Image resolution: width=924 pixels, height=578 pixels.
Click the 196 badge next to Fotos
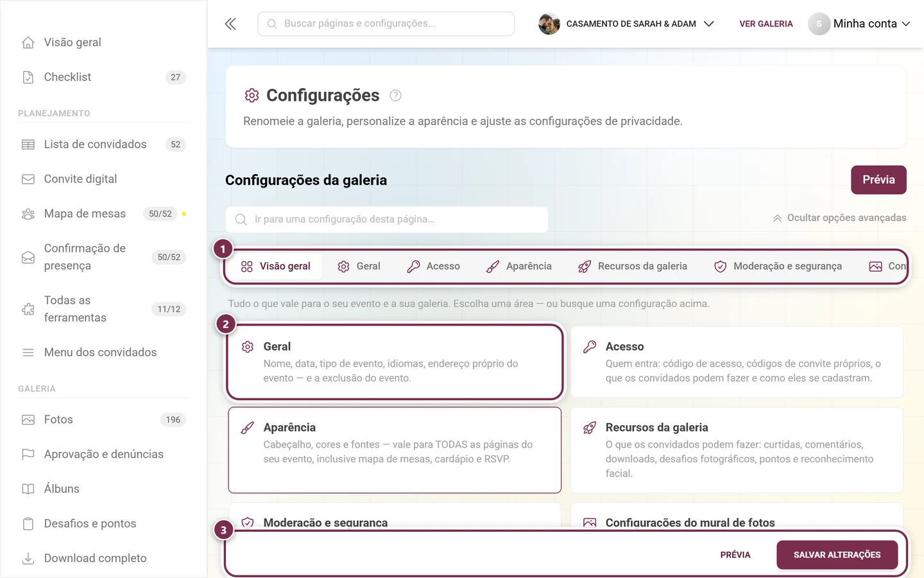(173, 420)
